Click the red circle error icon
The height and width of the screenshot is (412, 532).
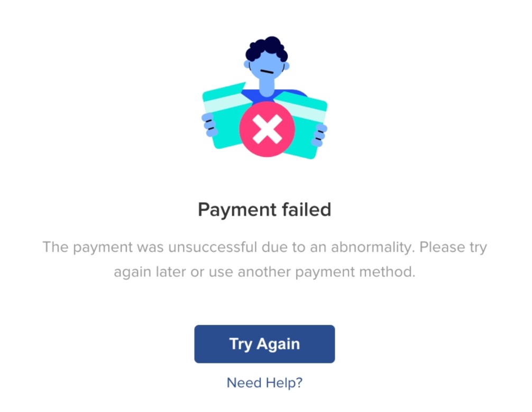pos(267,129)
